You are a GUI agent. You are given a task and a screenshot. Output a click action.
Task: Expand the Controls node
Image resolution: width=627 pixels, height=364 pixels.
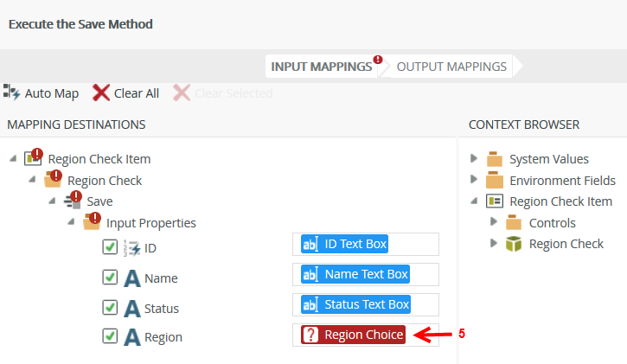(x=493, y=222)
